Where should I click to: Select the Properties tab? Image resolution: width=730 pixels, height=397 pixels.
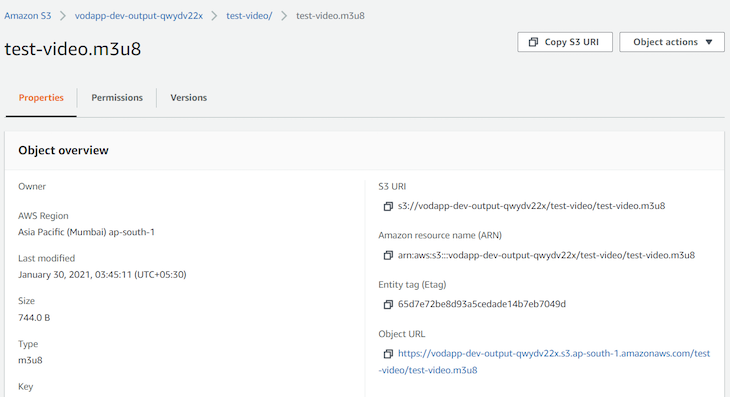point(41,98)
